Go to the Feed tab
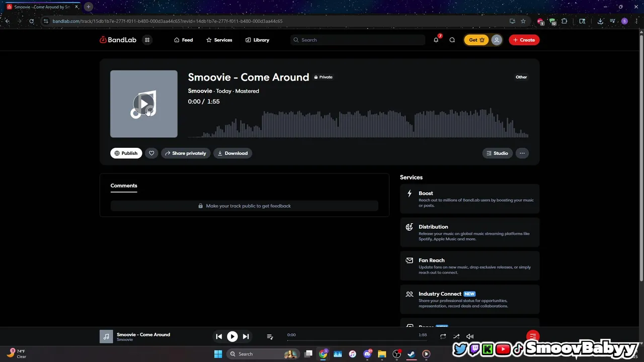The image size is (644, 362). [x=183, y=40]
